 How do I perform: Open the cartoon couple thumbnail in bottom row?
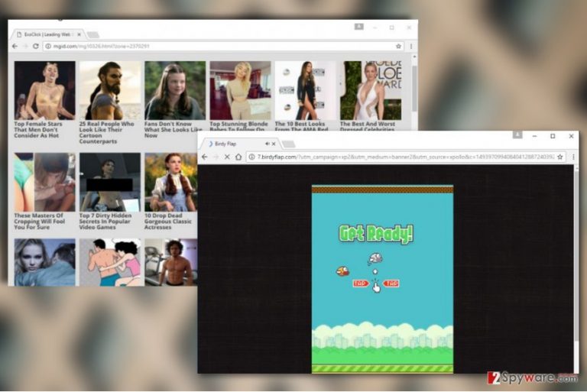pyautogui.click(x=110, y=262)
